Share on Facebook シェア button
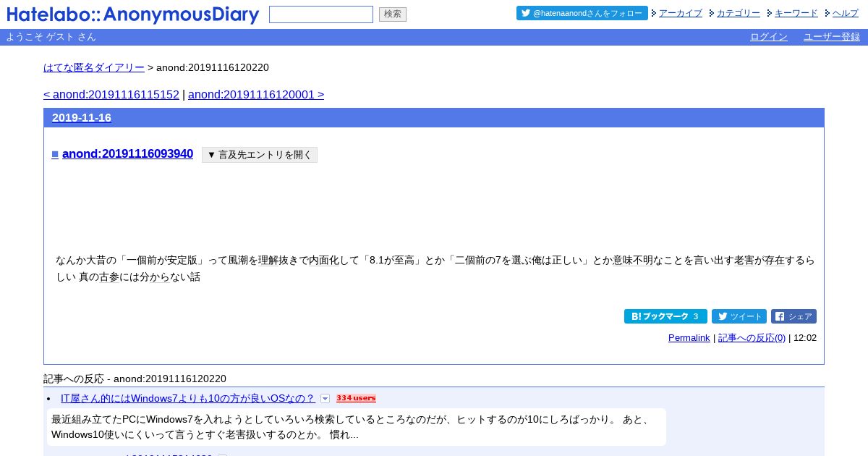Viewport: 868px width, 456px height. (x=793, y=316)
